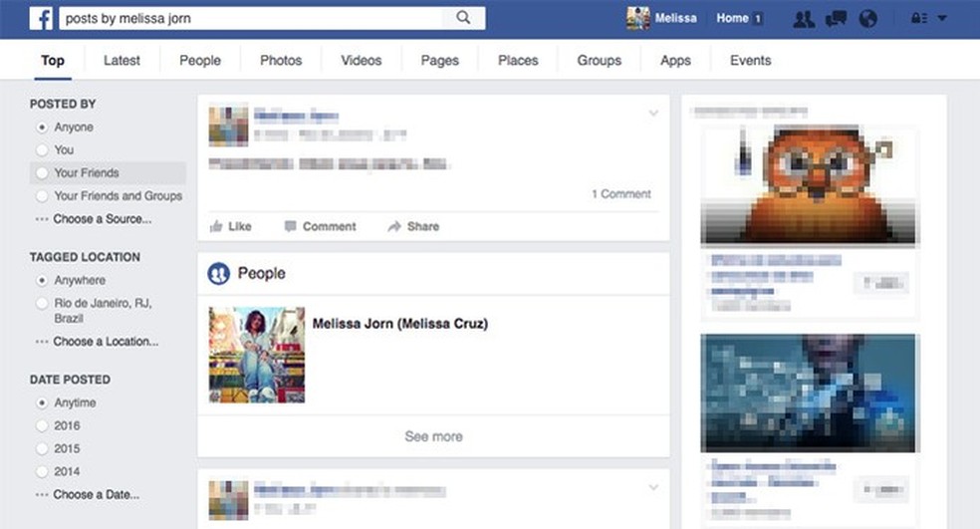The width and height of the screenshot is (980, 529).
Task: Click inside the search box
Action: (x=250, y=18)
